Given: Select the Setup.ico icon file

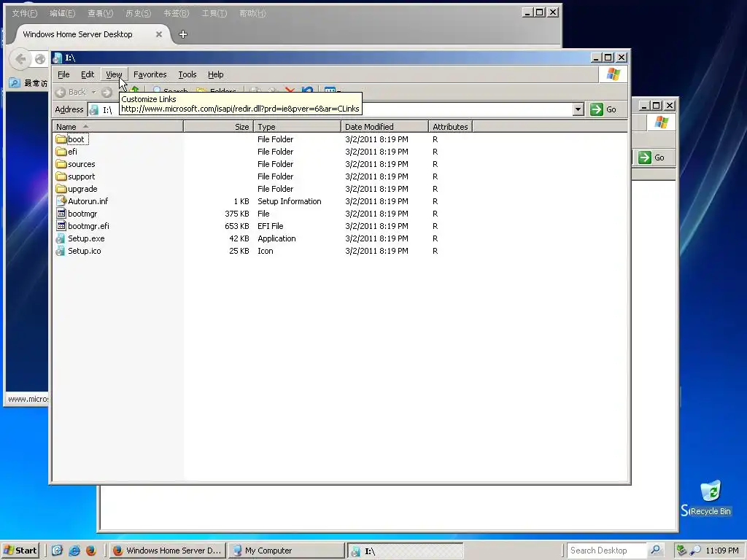Looking at the screenshot, I should pyautogui.click(x=61, y=251).
